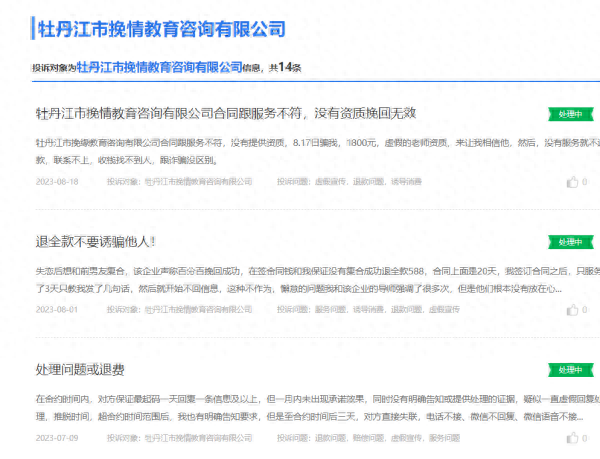The height and width of the screenshot is (459, 600).
Task: Click the thumbs-up icon on the 2023-07-09 complaint
Action: pyautogui.click(x=572, y=438)
